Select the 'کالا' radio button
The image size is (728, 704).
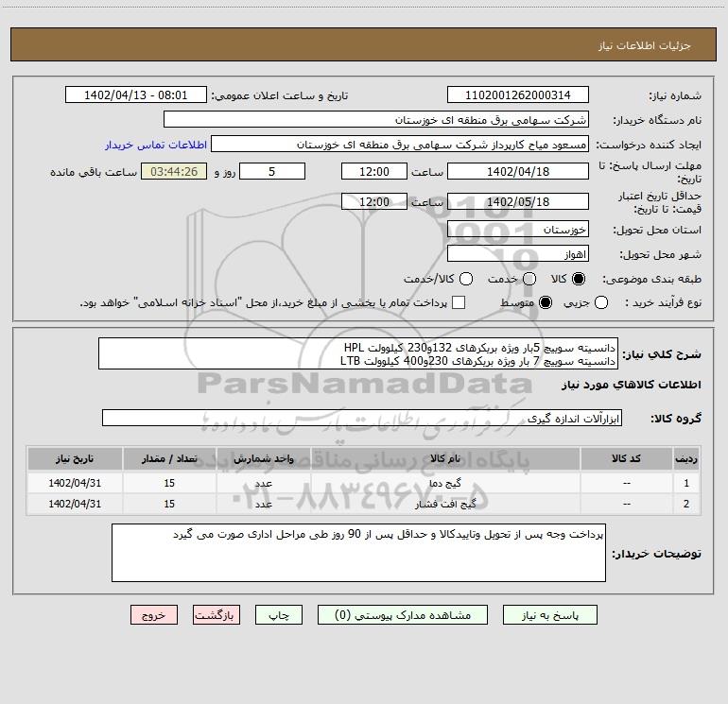point(579,279)
